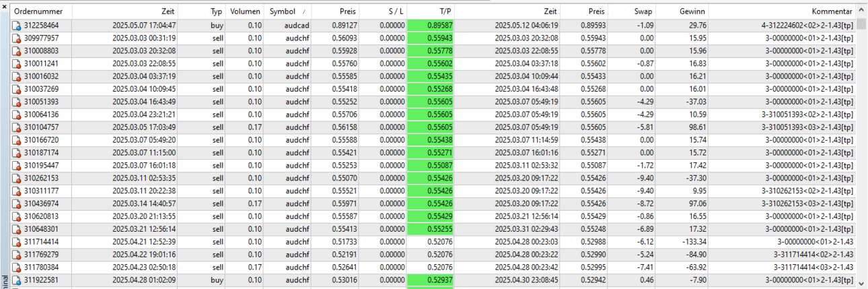This screenshot has height=289, width=868.
Task: Click open price 0.53016
Action: click(x=345, y=280)
